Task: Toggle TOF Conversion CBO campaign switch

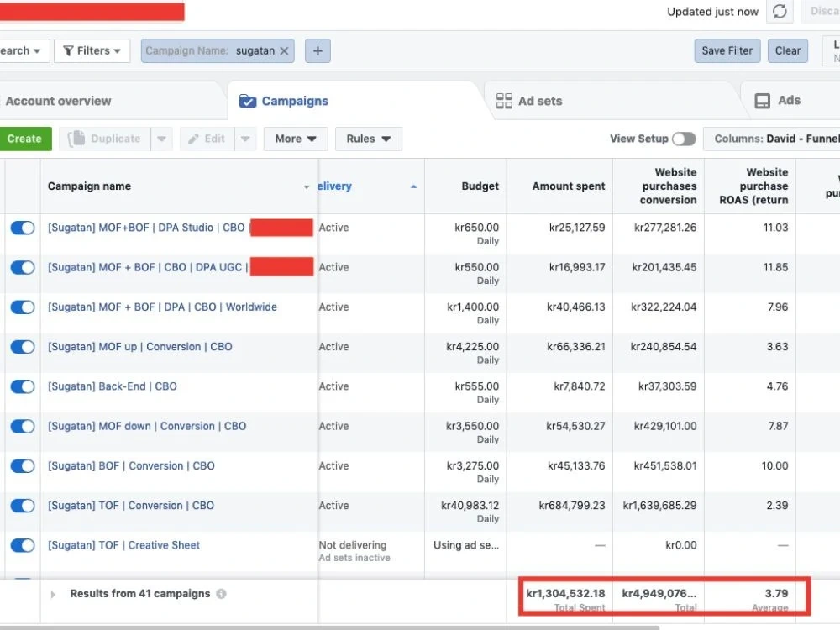Action: pos(23,505)
